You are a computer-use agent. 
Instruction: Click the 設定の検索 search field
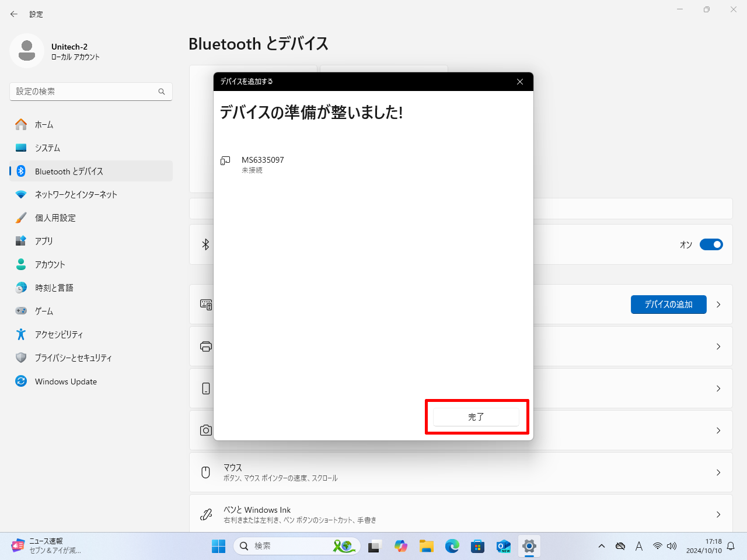[85, 92]
